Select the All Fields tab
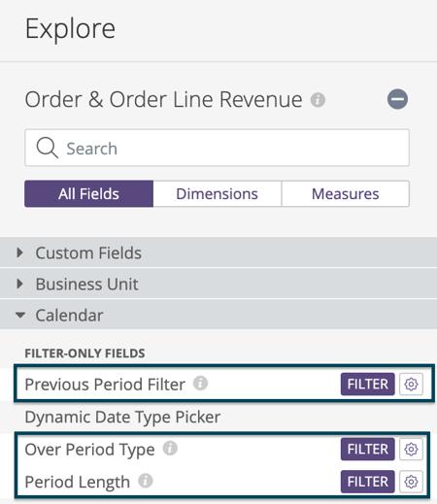 point(88,194)
